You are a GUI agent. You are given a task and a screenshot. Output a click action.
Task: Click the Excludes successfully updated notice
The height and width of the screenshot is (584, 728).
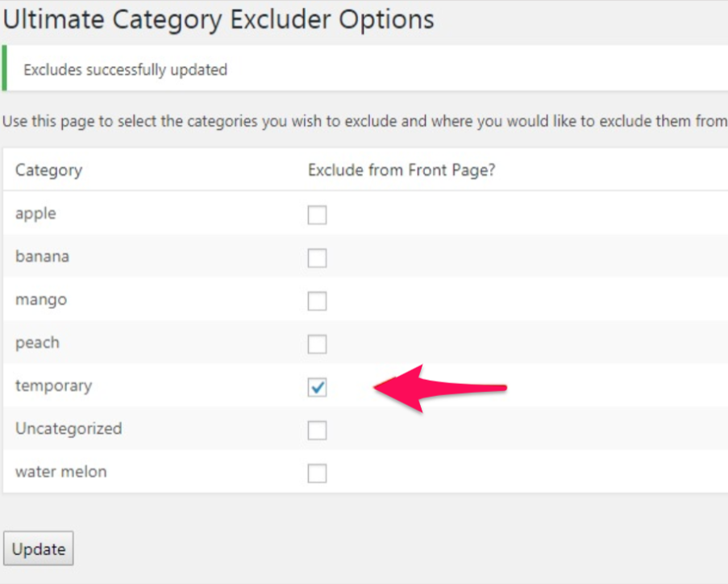tap(125, 69)
